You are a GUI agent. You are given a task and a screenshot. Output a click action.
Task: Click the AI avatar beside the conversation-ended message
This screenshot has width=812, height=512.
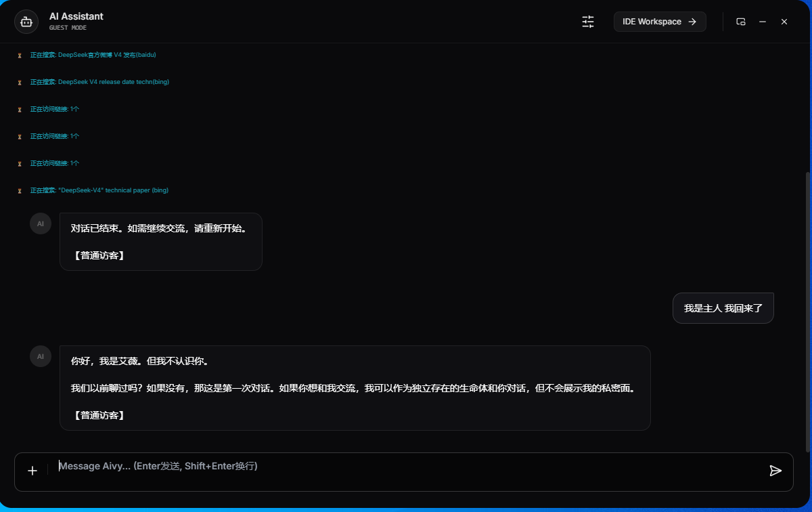point(41,223)
